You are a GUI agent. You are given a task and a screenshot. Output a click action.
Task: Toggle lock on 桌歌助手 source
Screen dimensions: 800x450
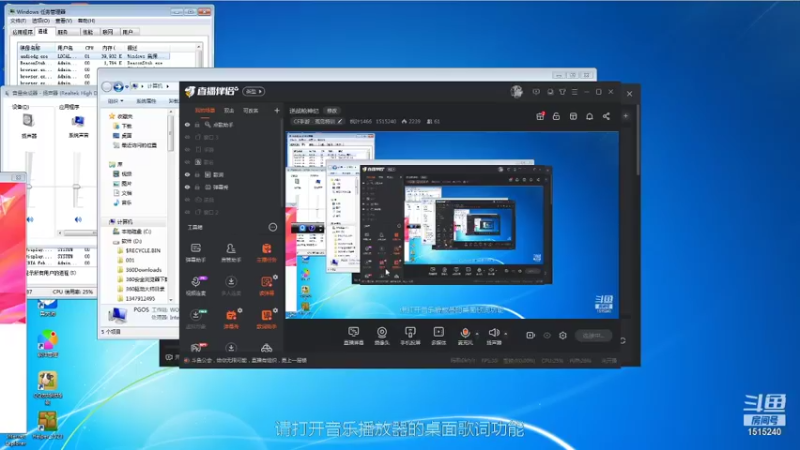(197, 124)
